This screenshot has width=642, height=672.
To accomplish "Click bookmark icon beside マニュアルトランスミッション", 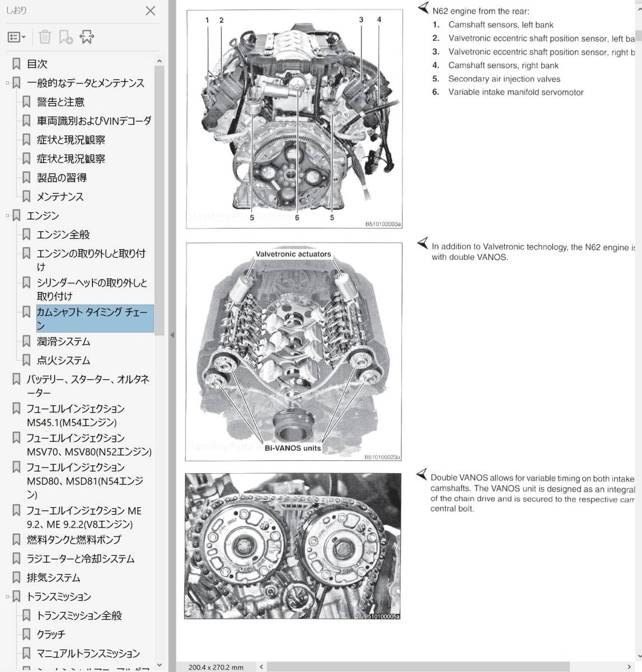I will [26, 654].
